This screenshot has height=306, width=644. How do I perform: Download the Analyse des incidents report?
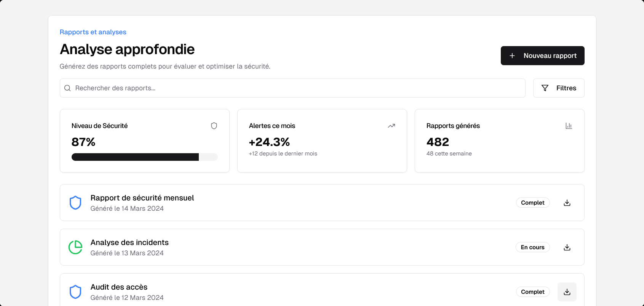pyautogui.click(x=567, y=247)
